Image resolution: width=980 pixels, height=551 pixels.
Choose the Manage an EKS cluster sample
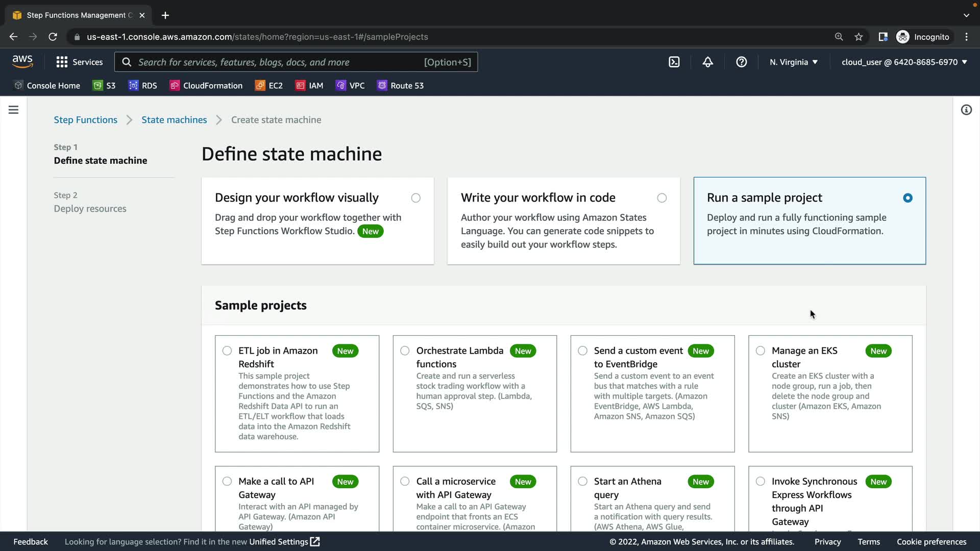(761, 351)
